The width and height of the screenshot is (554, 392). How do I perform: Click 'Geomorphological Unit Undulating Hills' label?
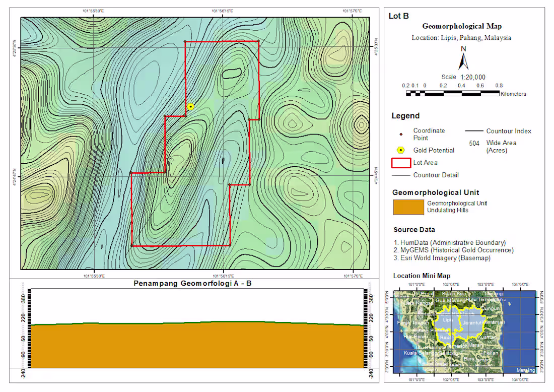point(457,207)
